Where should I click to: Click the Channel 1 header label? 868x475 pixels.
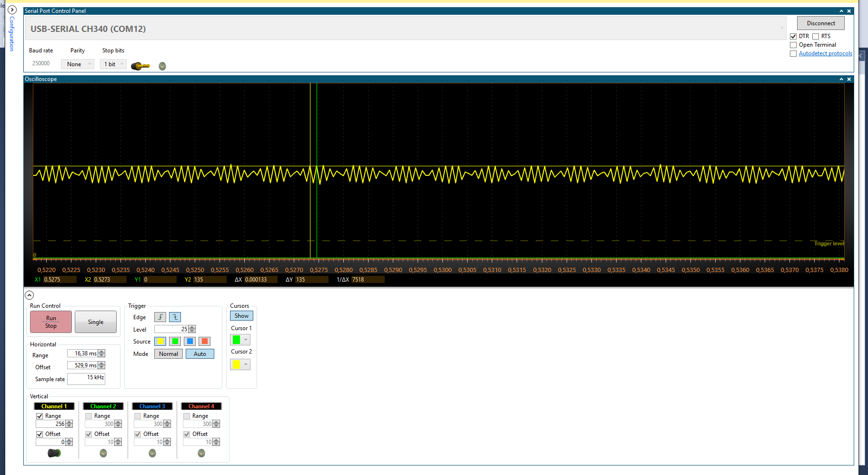[x=54, y=406]
